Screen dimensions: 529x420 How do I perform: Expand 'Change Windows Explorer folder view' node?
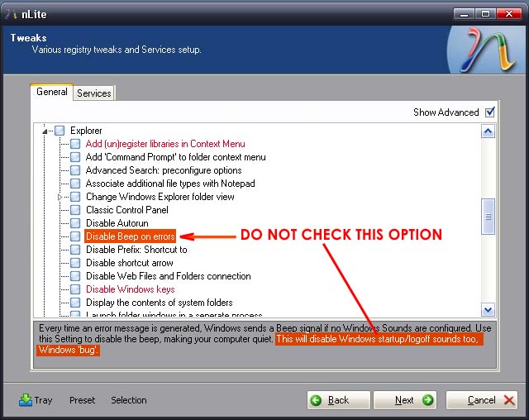[60, 197]
